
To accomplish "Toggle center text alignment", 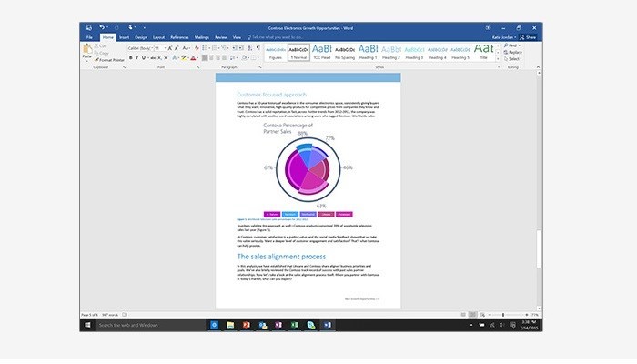I will click(211, 57).
